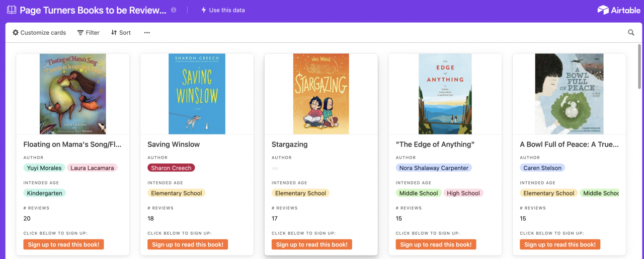Screen dimensions: 644x259
Task: Click the open book icon beside the title
Action: point(12,10)
